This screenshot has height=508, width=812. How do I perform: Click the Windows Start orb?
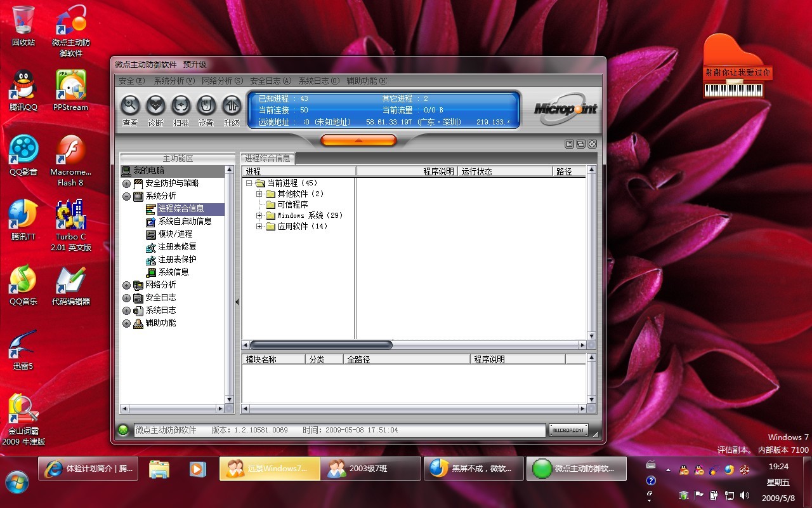16,483
